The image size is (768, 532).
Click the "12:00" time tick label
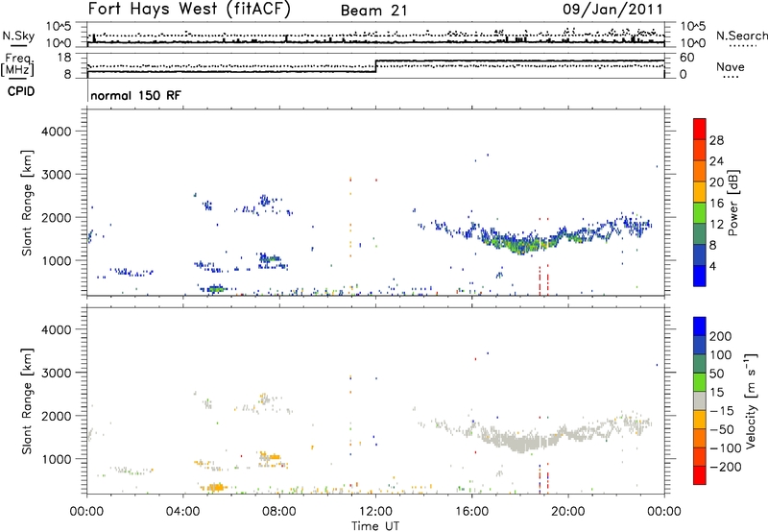click(x=375, y=512)
